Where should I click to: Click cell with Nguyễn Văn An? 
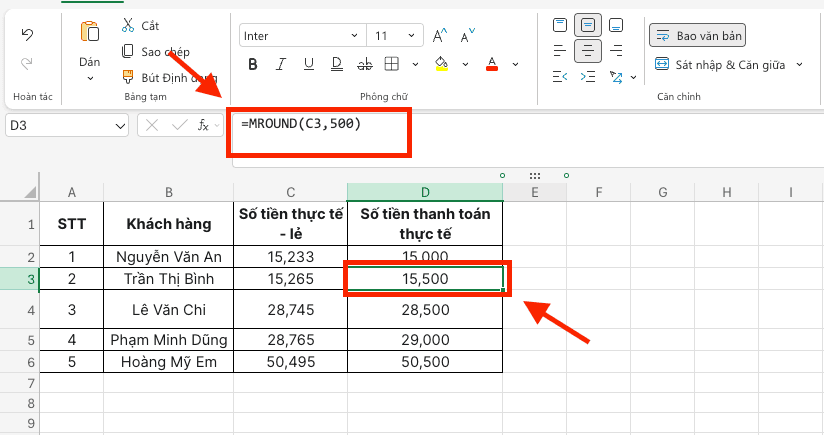(169, 257)
